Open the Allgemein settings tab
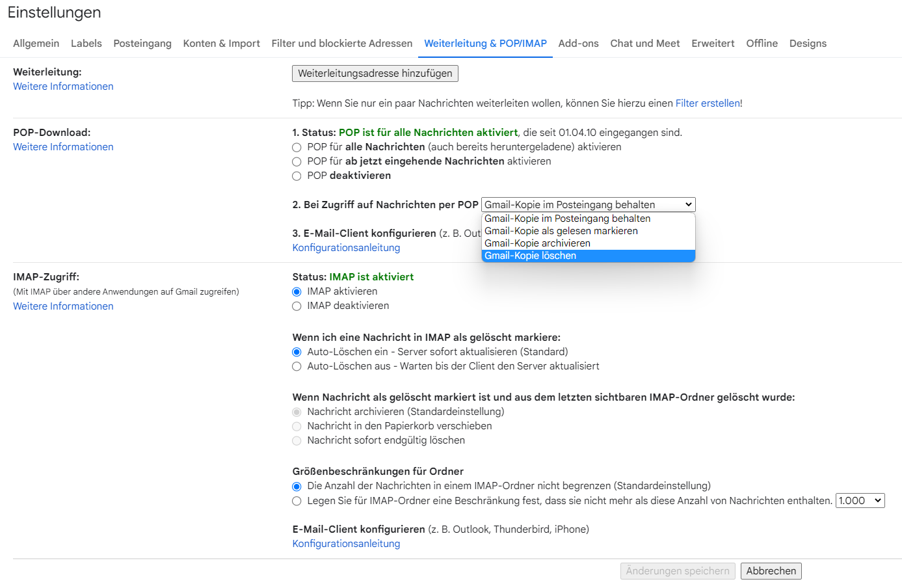Image resolution: width=902 pixels, height=588 pixels. (36, 44)
